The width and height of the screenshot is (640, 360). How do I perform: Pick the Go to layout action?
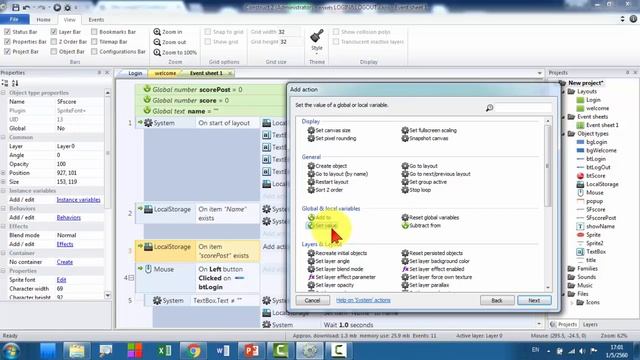[420, 166]
